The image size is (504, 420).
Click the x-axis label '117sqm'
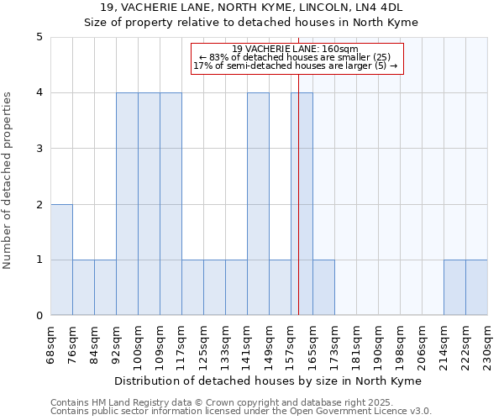[181, 349]
